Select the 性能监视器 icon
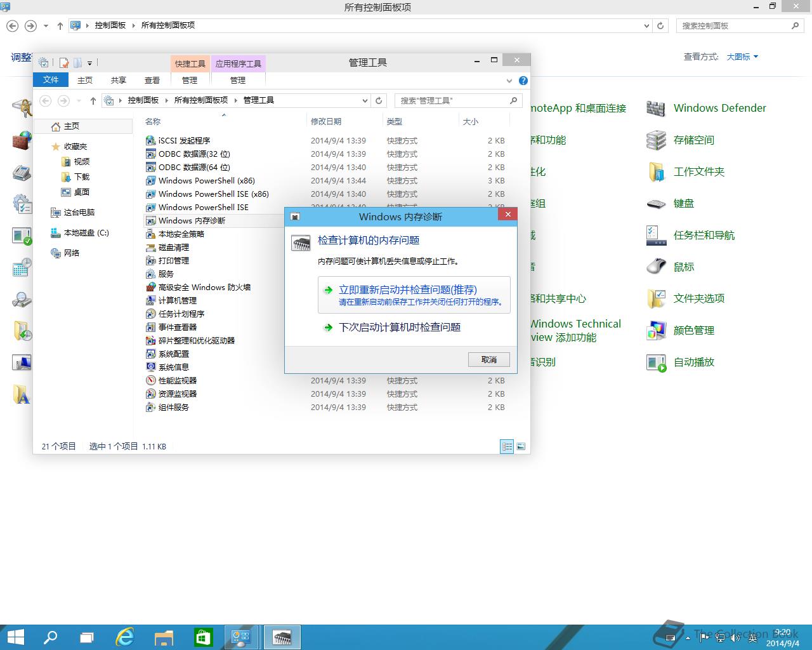The height and width of the screenshot is (650, 812). (150, 380)
